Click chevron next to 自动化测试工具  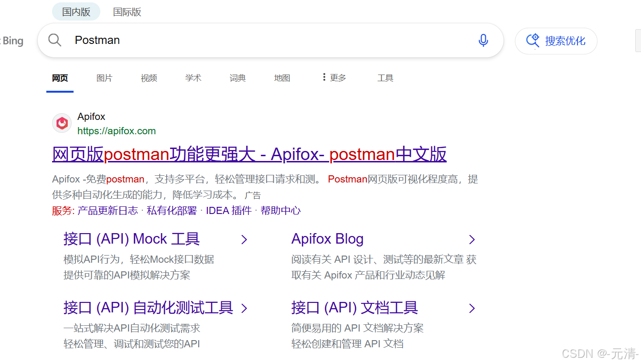[244, 308]
